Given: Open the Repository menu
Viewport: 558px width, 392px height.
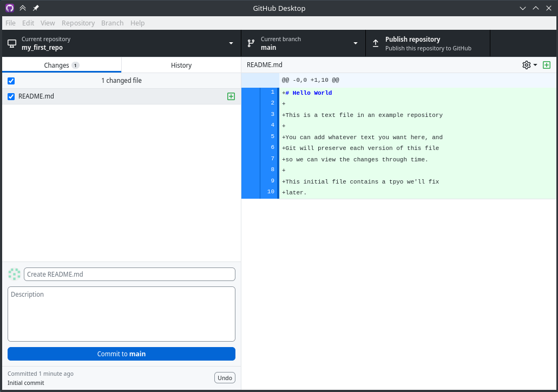Looking at the screenshot, I should point(78,23).
